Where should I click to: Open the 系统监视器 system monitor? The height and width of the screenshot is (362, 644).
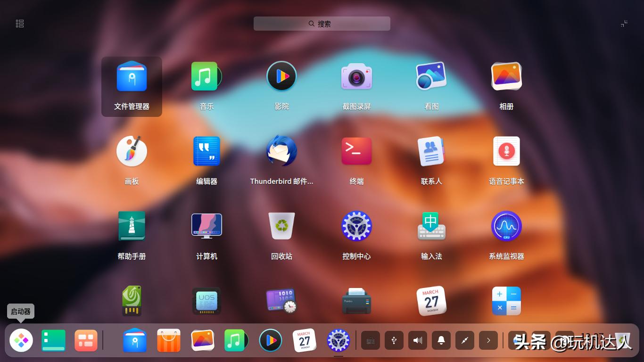(506, 226)
